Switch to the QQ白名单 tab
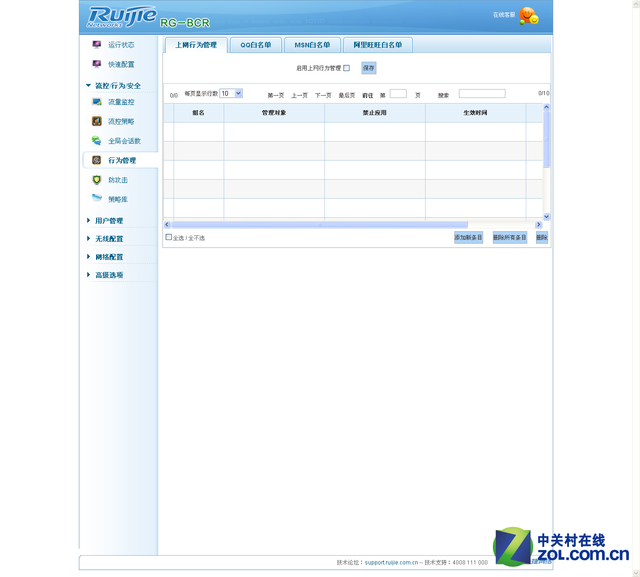The image size is (640, 577). pyautogui.click(x=256, y=45)
